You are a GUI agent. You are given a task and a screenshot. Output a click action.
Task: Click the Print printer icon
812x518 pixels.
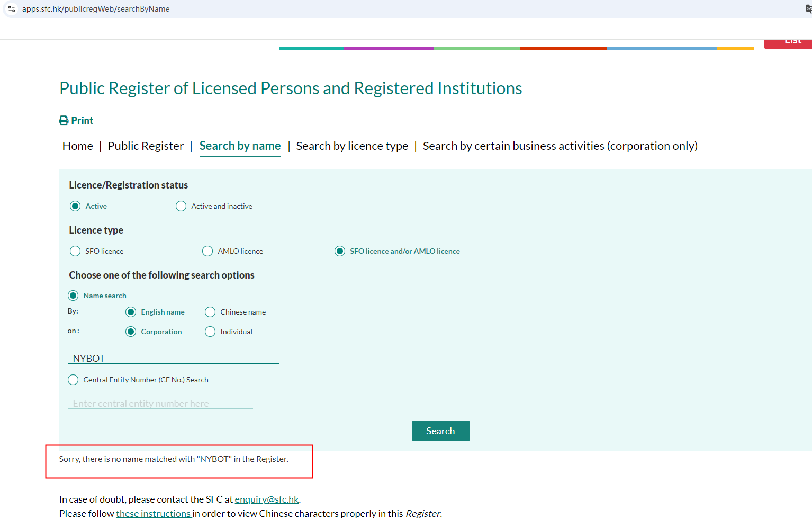pos(64,121)
